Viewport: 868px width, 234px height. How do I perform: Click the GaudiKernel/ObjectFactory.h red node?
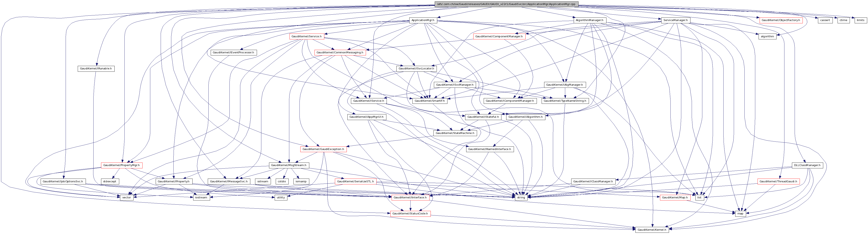[x=781, y=20]
